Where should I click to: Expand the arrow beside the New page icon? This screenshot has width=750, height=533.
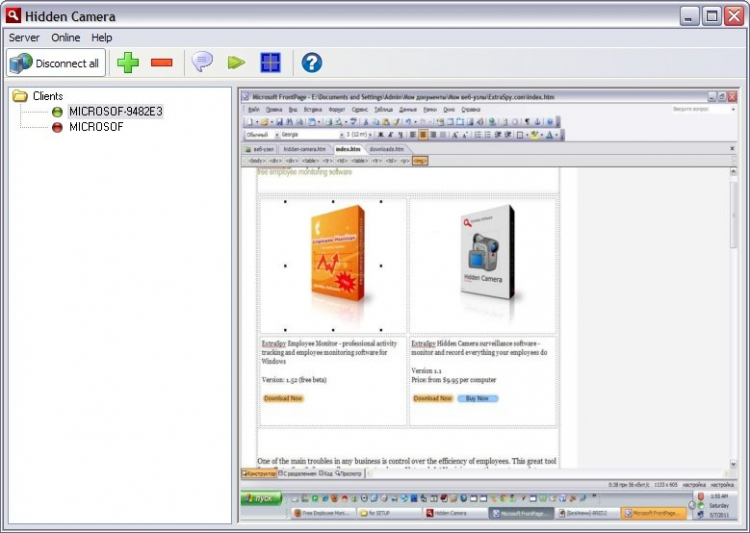257,122
